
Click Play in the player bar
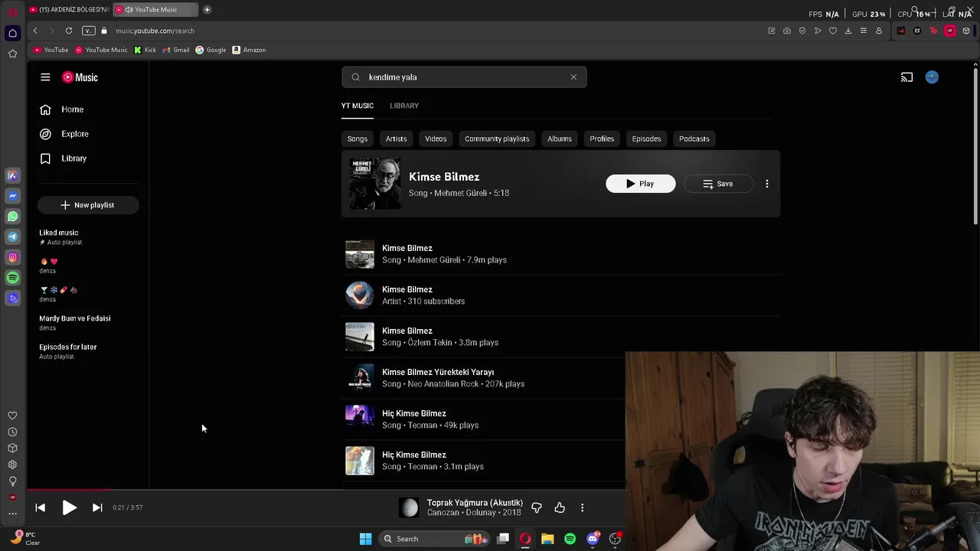pos(69,507)
